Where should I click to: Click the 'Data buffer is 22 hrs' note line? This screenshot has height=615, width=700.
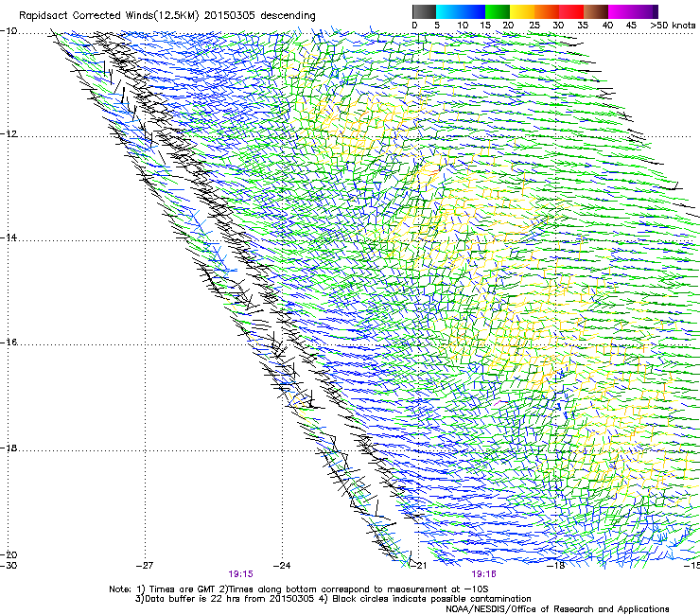pyautogui.click(x=334, y=599)
